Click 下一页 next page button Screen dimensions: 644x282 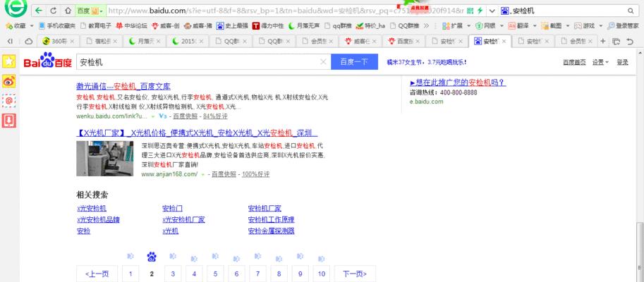(x=355, y=274)
